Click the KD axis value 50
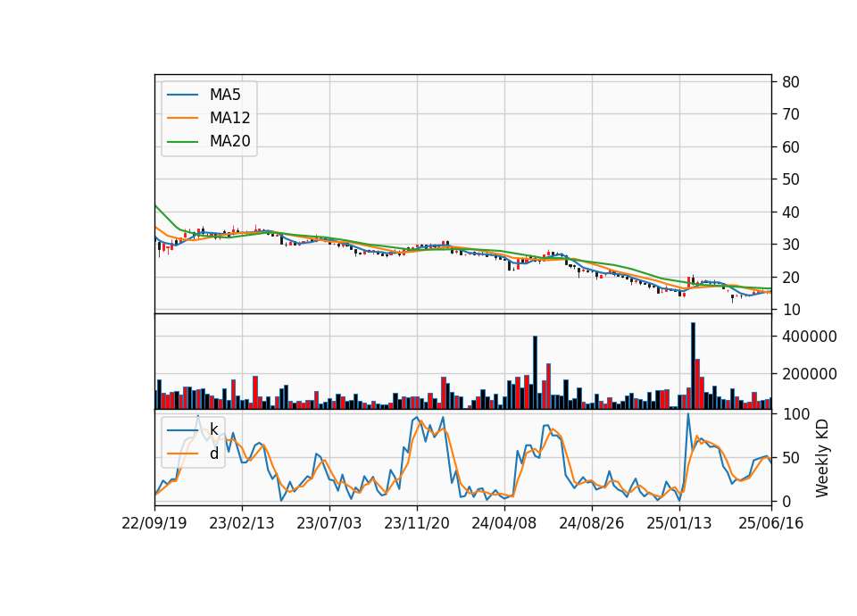The width and height of the screenshot is (857, 616). click(791, 457)
